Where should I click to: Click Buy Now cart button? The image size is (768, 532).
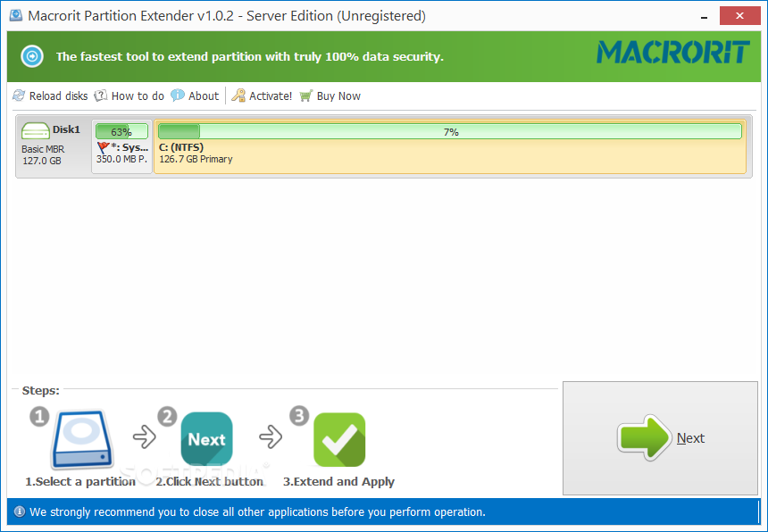[330, 96]
